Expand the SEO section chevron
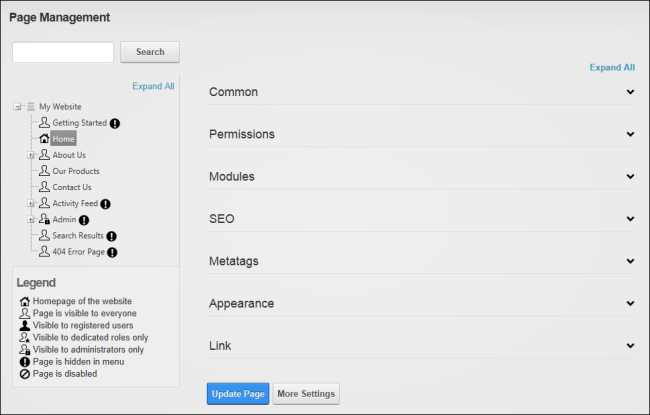The height and width of the screenshot is (415, 650). (x=630, y=219)
